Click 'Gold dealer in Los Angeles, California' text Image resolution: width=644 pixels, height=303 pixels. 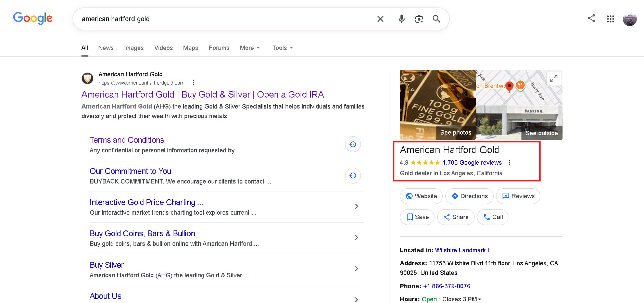tap(451, 173)
